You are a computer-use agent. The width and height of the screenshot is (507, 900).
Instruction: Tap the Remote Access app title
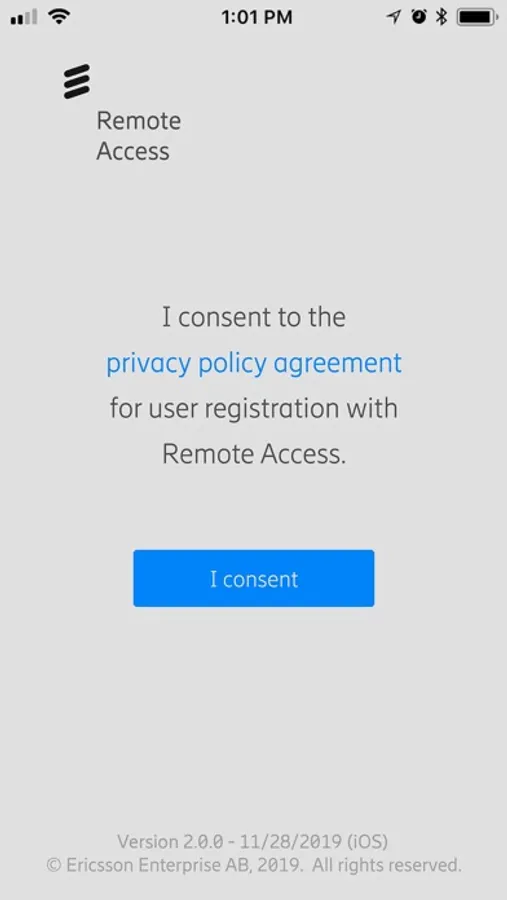[x=138, y=136]
